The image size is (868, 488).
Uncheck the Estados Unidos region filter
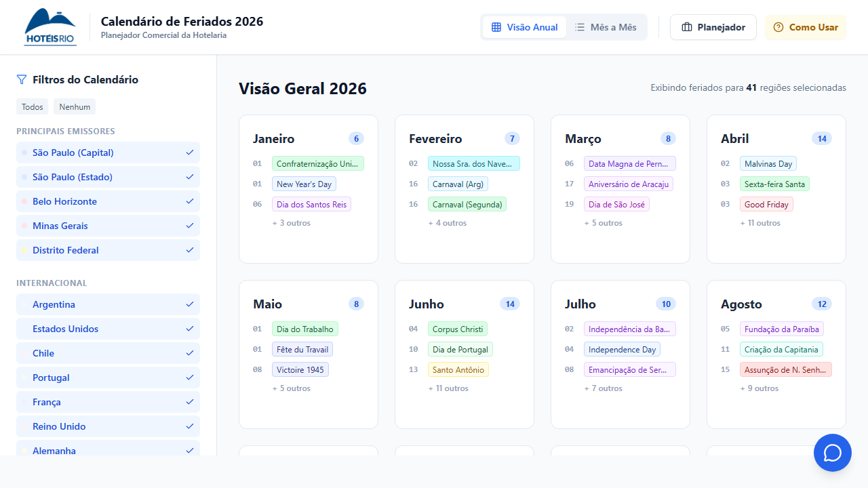(108, 329)
